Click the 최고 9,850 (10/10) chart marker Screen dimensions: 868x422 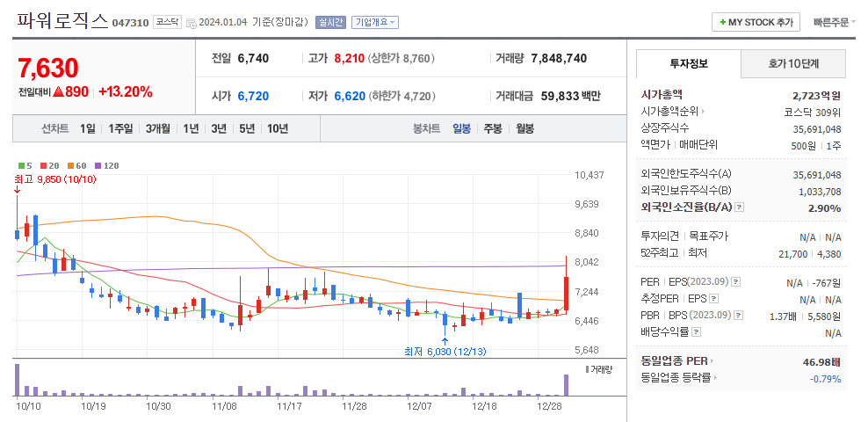[x=54, y=179]
